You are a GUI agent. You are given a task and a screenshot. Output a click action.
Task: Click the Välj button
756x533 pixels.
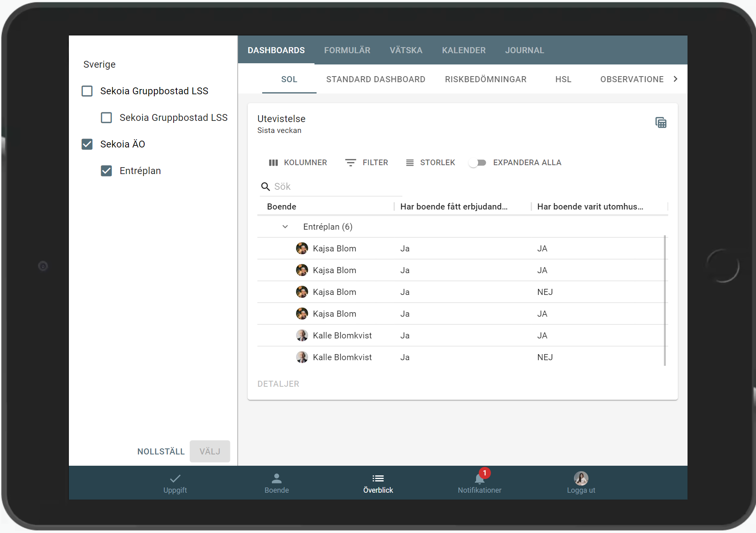pyautogui.click(x=210, y=452)
